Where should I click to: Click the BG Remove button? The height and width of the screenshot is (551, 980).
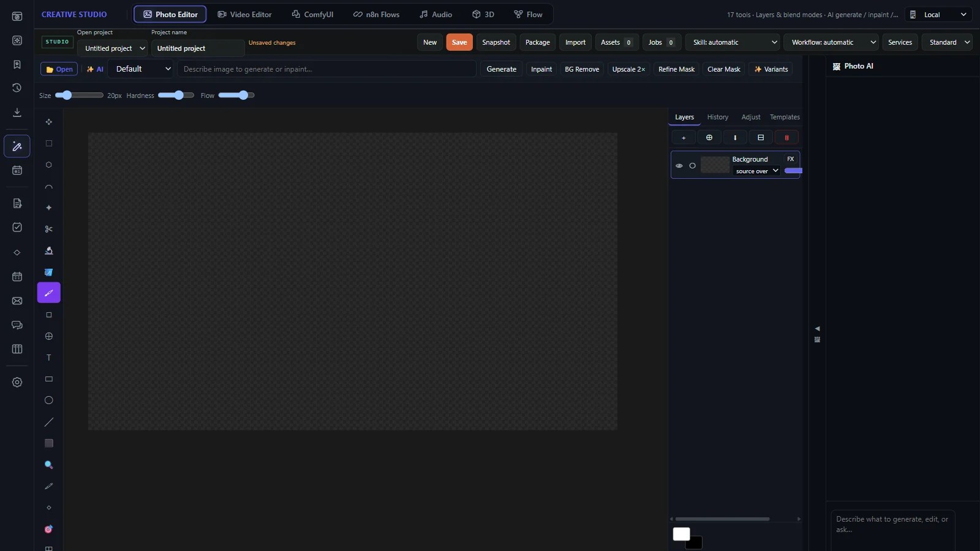click(x=582, y=69)
